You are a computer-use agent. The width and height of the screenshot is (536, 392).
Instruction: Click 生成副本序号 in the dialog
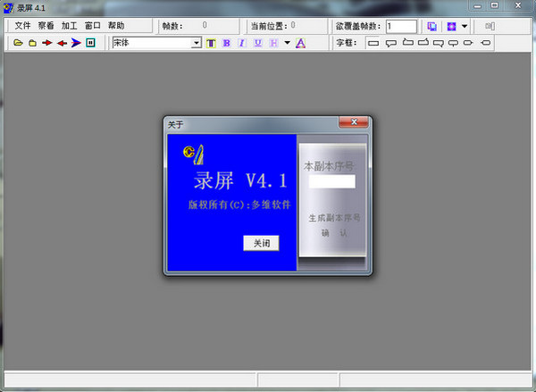(x=334, y=218)
